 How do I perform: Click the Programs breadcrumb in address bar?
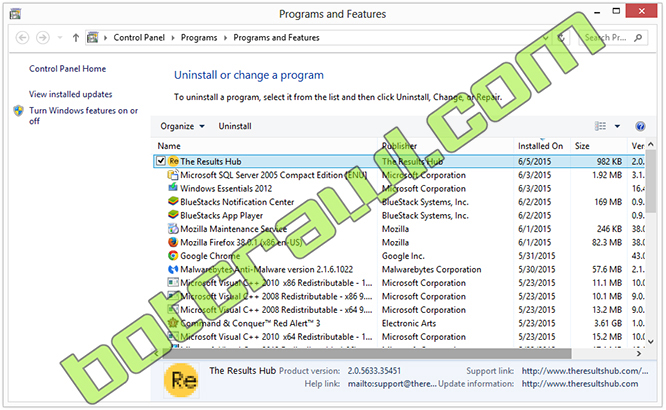[200, 38]
